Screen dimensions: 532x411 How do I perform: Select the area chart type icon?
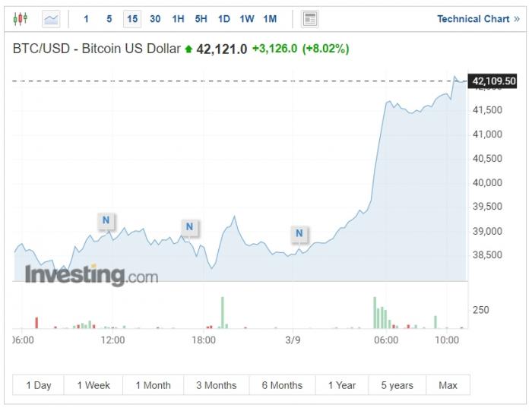point(51,19)
